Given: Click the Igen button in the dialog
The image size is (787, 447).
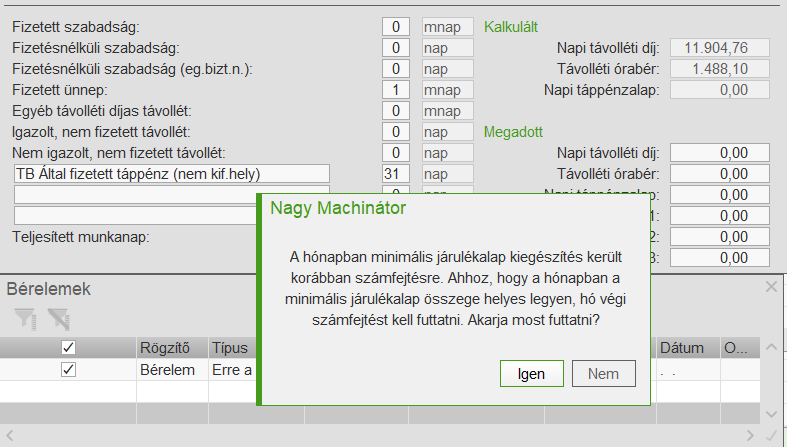Looking at the screenshot, I should [531, 374].
